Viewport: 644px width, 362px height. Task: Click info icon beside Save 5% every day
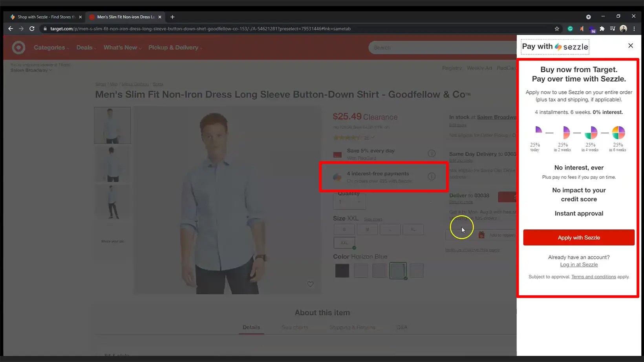[x=432, y=153]
